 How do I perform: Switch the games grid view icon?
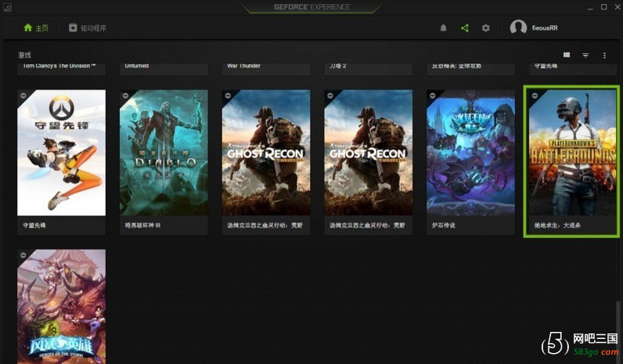[567, 55]
